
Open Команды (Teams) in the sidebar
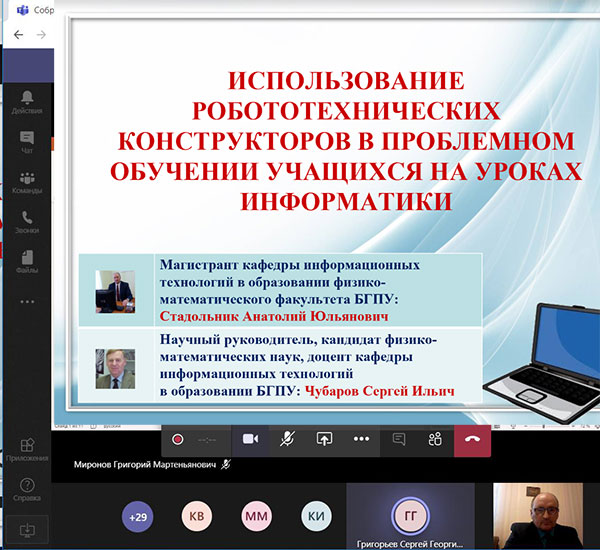click(26, 183)
